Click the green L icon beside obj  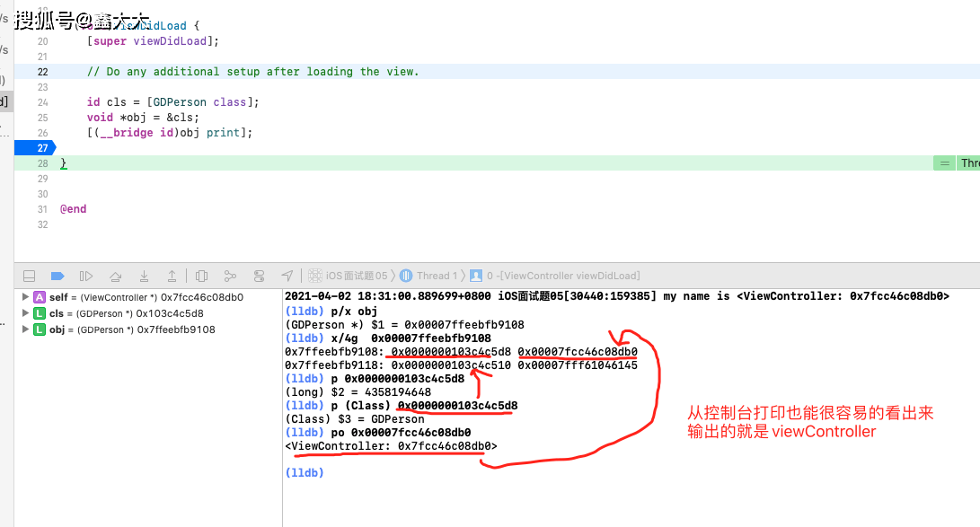(x=40, y=329)
